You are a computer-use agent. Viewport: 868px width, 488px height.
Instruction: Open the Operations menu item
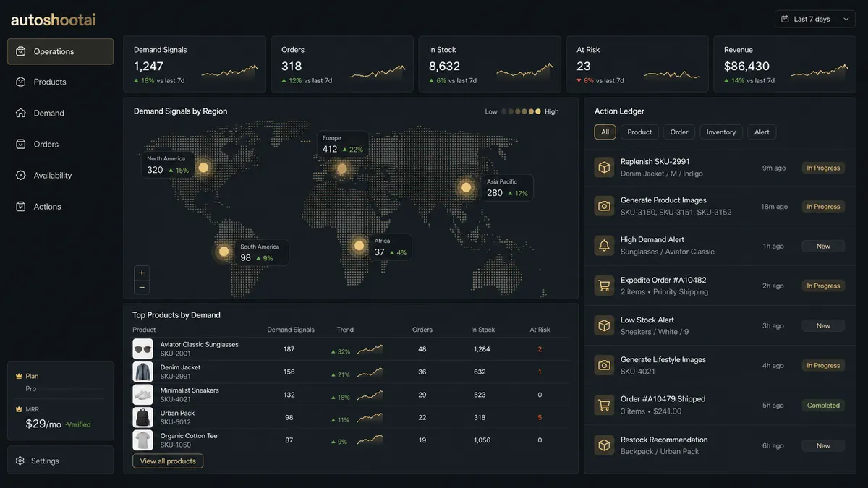60,51
